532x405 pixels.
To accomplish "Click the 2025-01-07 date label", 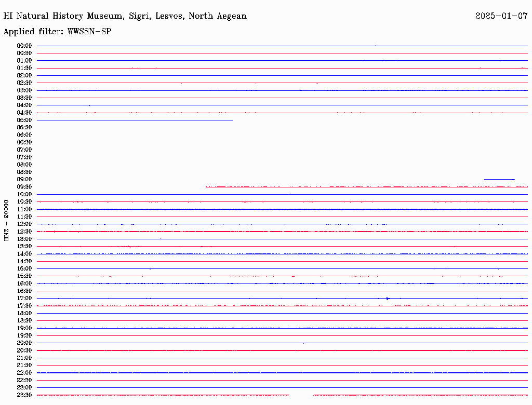I will 501,16.
